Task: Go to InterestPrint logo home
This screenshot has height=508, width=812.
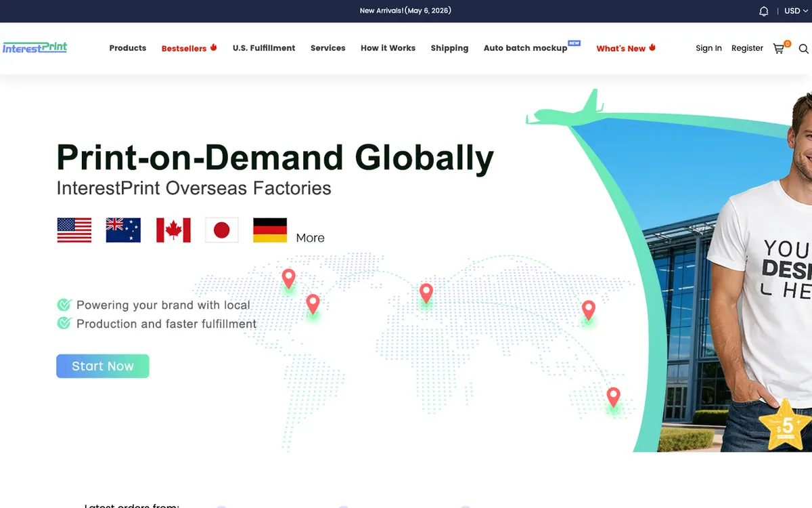Action: click(35, 47)
